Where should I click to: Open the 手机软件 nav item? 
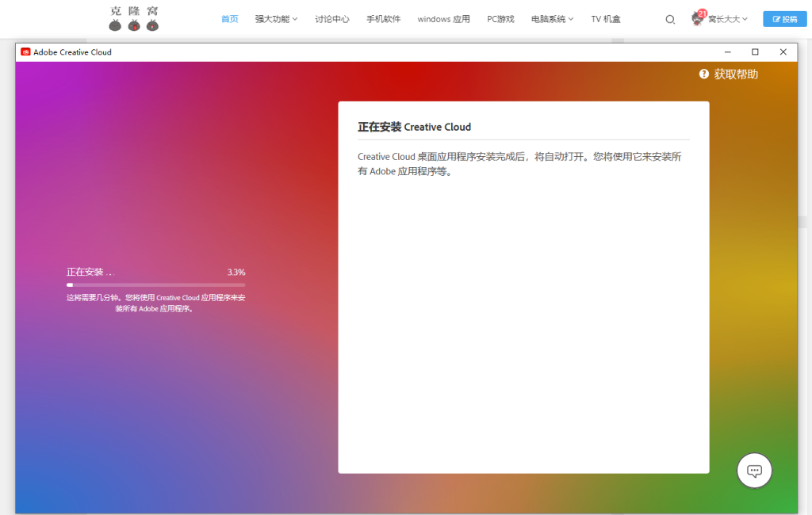coord(383,19)
